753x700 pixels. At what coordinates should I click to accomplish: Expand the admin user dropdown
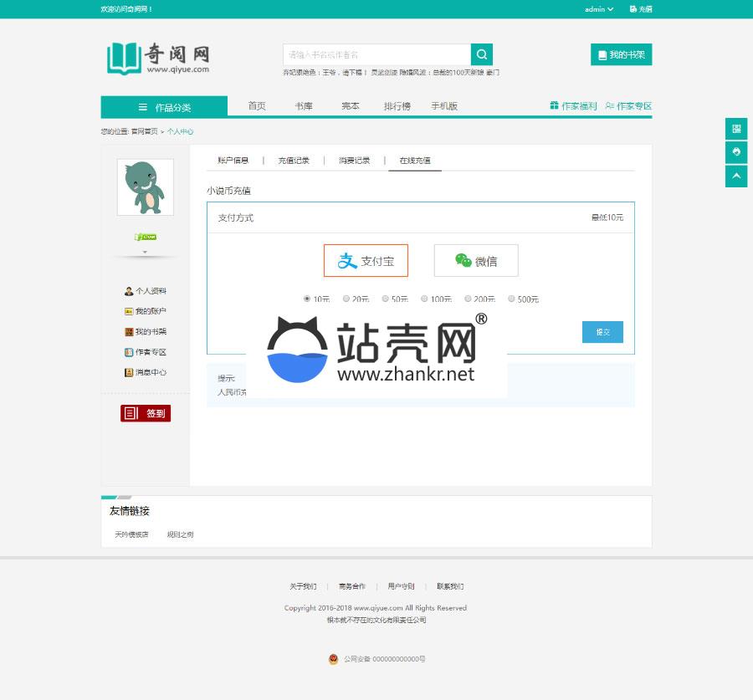pyautogui.click(x=599, y=9)
